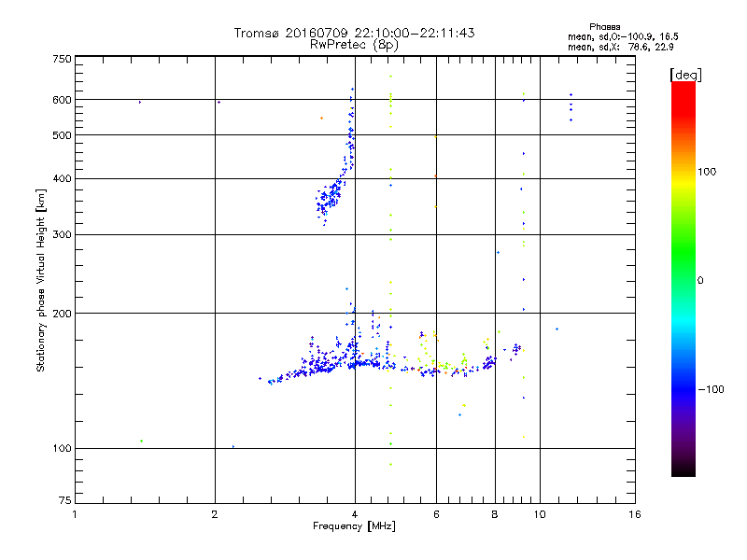Click the '0' label beside the colorbar

699,280
